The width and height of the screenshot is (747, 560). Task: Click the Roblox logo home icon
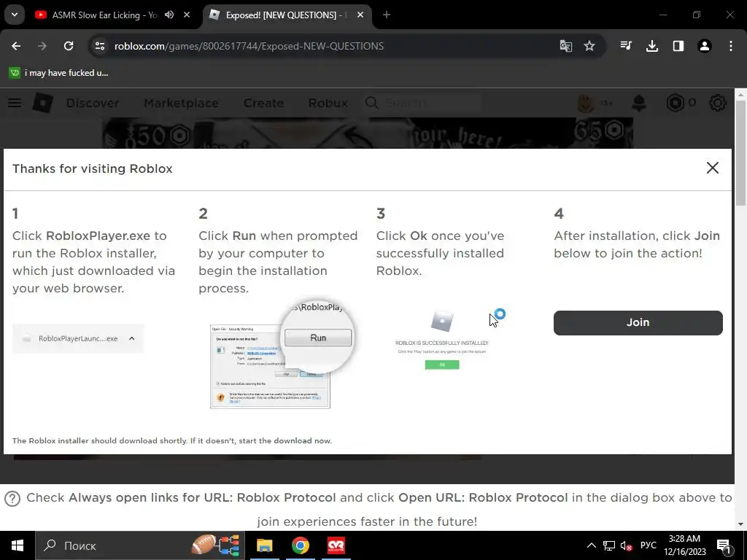tap(42, 103)
